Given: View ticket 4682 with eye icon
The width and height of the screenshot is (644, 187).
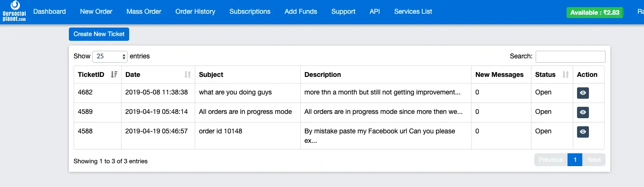Looking at the screenshot, I should pyautogui.click(x=583, y=93).
